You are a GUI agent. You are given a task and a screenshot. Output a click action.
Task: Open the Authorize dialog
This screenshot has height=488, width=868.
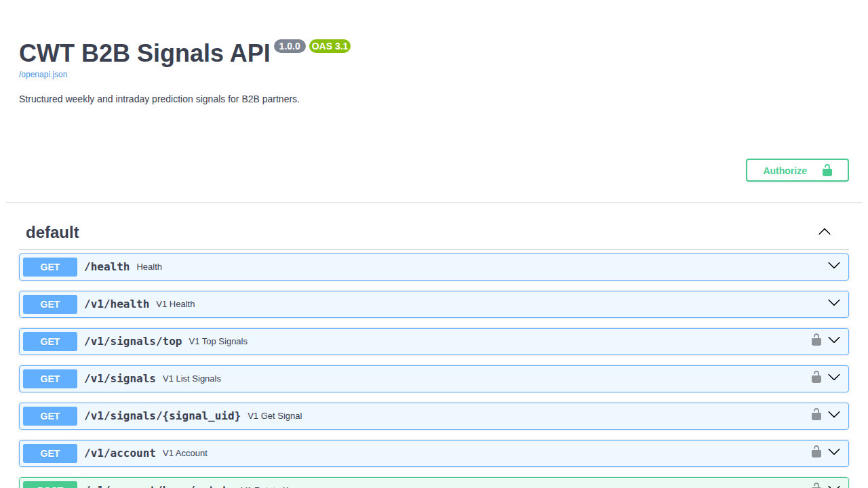pyautogui.click(x=797, y=170)
